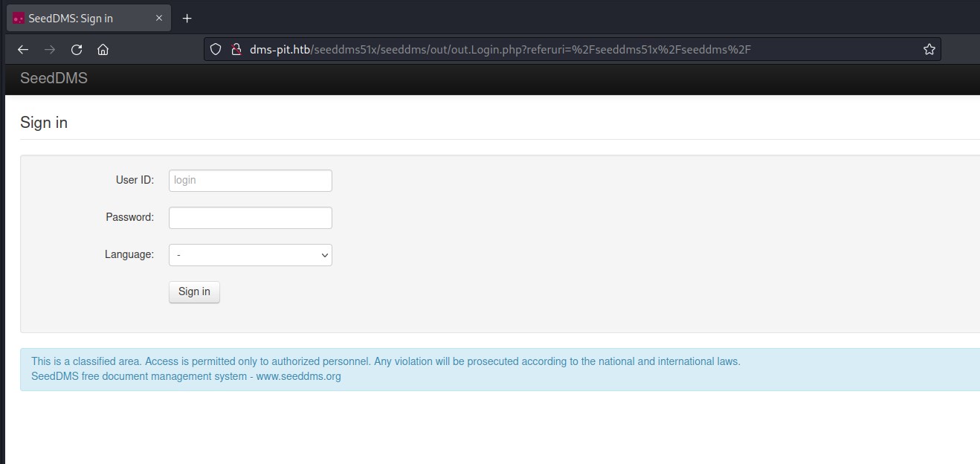Open the browser home page
Image resolution: width=980 pixels, height=464 pixels.
pos(103,50)
